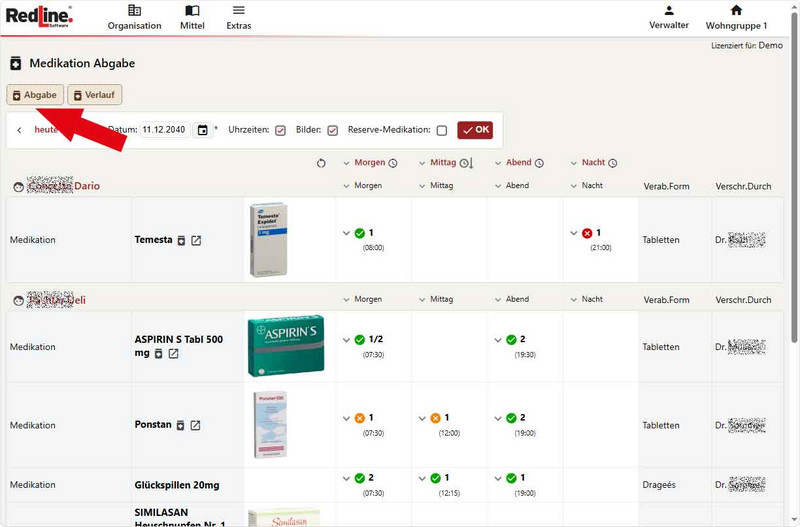Click the refresh icon above the table
Viewport: 800px width, 527px height.
(x=320, y=163)
